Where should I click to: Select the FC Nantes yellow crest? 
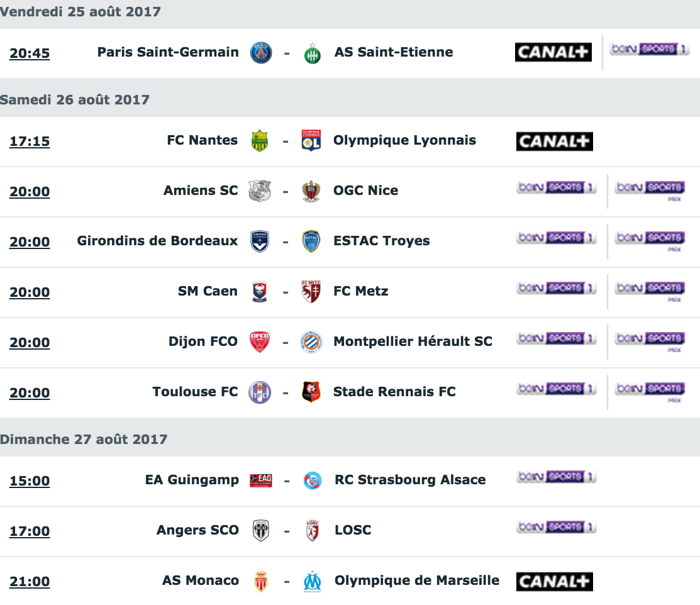tap(260, 141)
